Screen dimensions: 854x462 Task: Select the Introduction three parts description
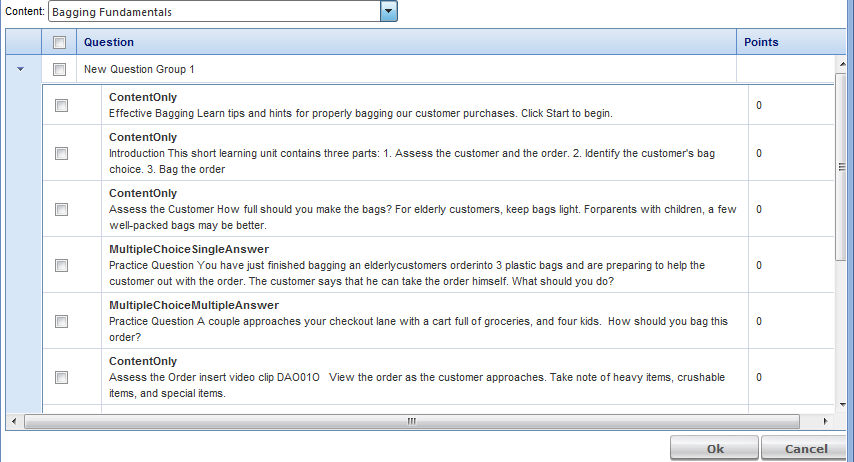(412, 161)
